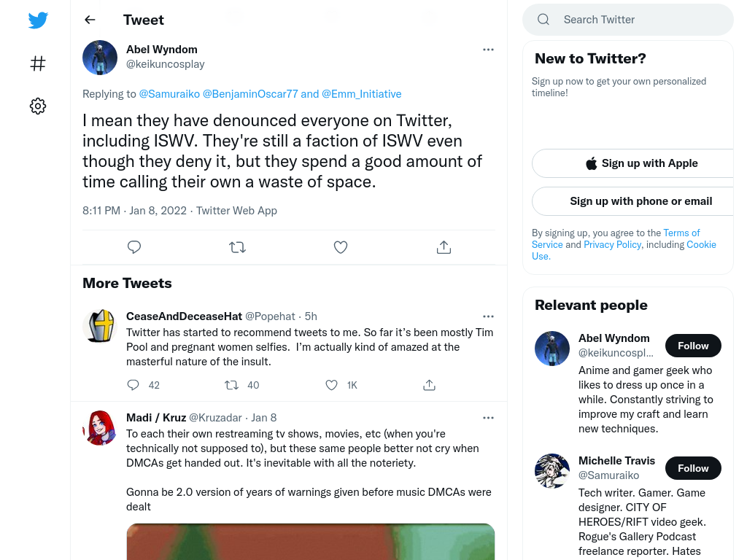Sign up with Apple
Image resolution: width=747 pixels, height=560 pixels.
[x=640, y=163]
